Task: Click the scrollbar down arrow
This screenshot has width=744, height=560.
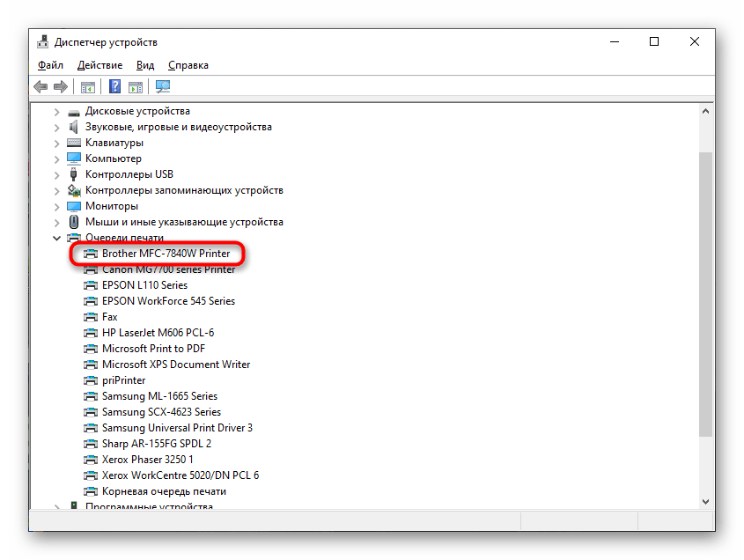Action: 705,502
